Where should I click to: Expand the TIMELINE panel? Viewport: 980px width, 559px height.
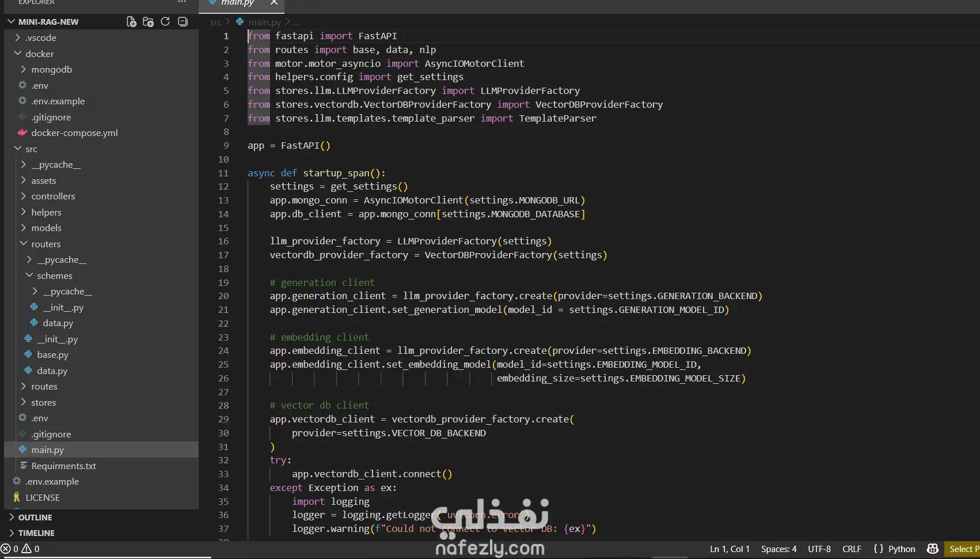[36, 533]
